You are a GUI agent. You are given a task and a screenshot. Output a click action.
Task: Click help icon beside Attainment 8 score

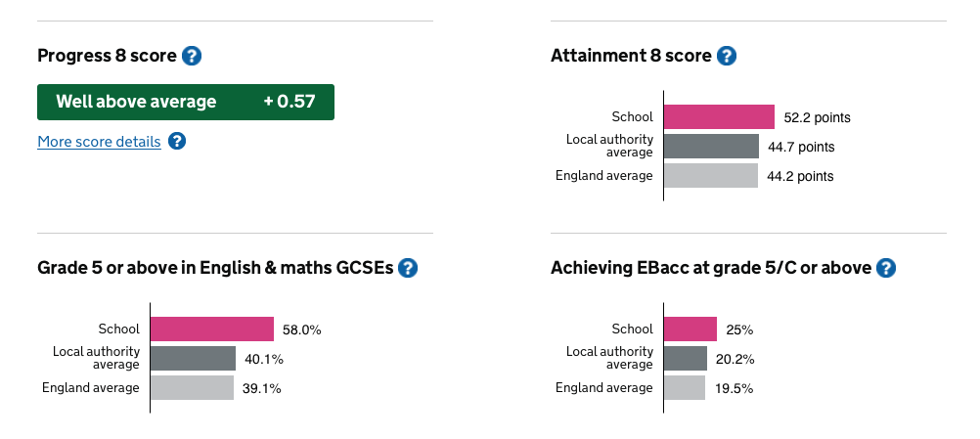(727, 56)
